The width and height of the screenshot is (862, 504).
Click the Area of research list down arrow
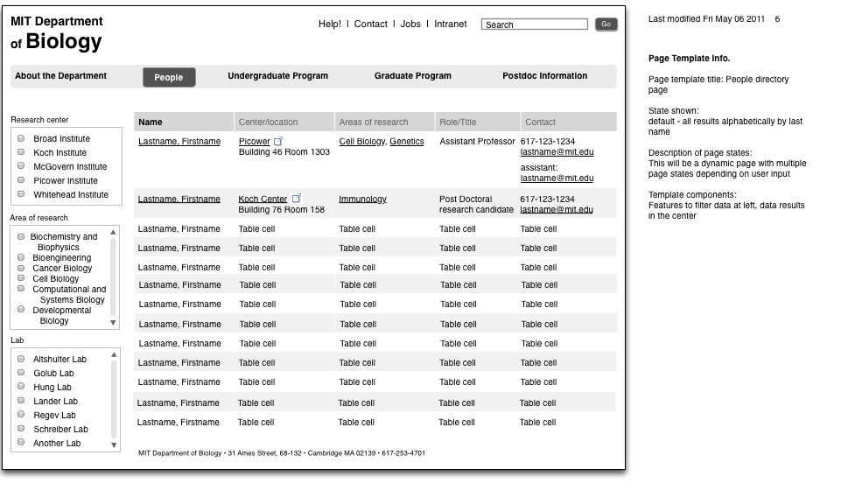point(113,323)
